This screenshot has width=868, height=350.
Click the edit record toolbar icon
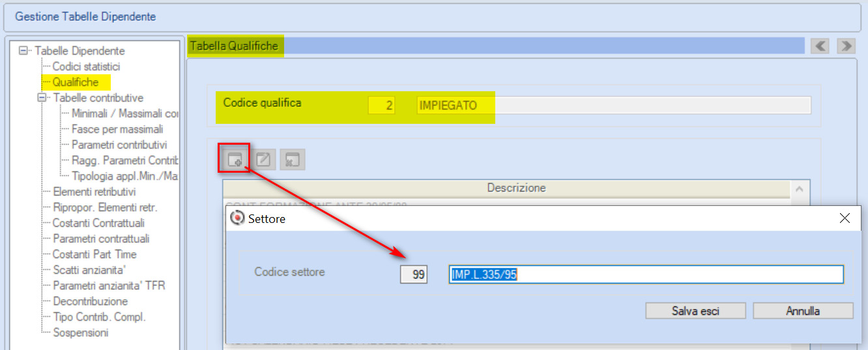[263, 159]
